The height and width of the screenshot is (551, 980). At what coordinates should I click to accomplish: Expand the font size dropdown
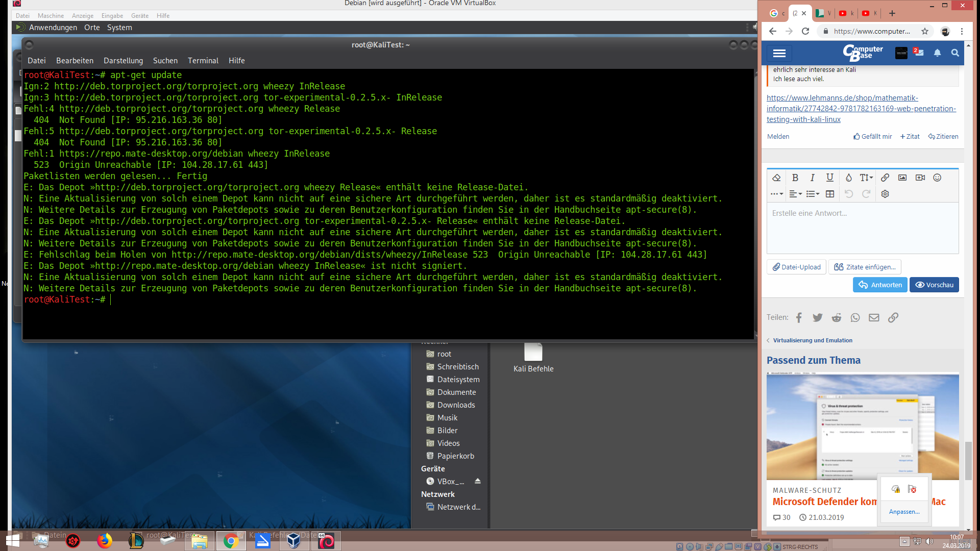(866, 178)
